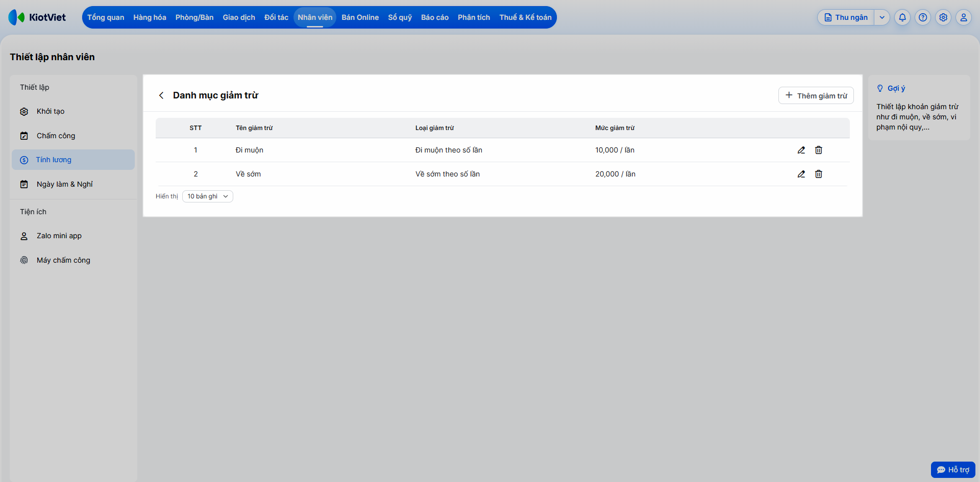The height and width of the screenshot is (482, 980).
Task: Edit the Đi muộn deduction
Action: (x=801, y=150)
